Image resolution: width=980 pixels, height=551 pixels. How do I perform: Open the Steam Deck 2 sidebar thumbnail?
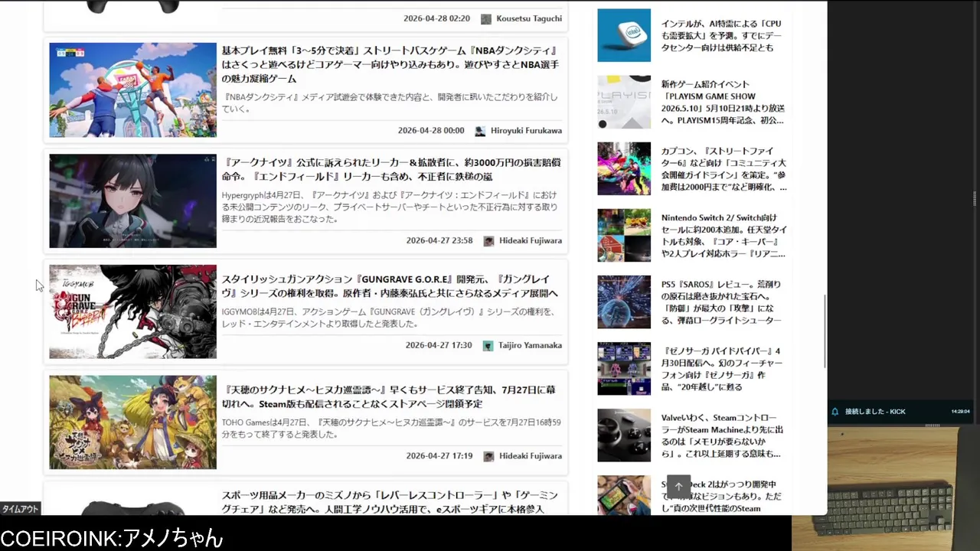point(624,495)
